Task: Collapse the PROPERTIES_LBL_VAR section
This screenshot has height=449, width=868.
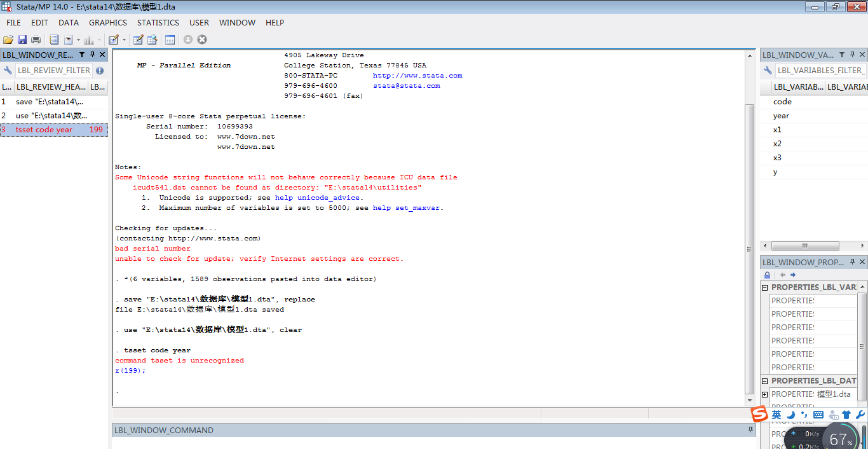Action: coord(765,287)
